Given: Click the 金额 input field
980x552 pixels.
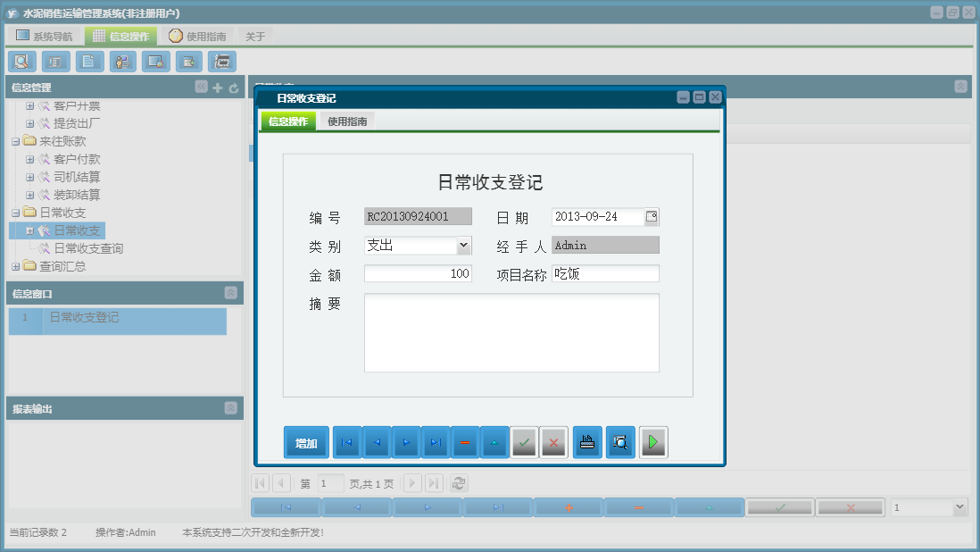Looking at the screenshot, I should [418, 274].
